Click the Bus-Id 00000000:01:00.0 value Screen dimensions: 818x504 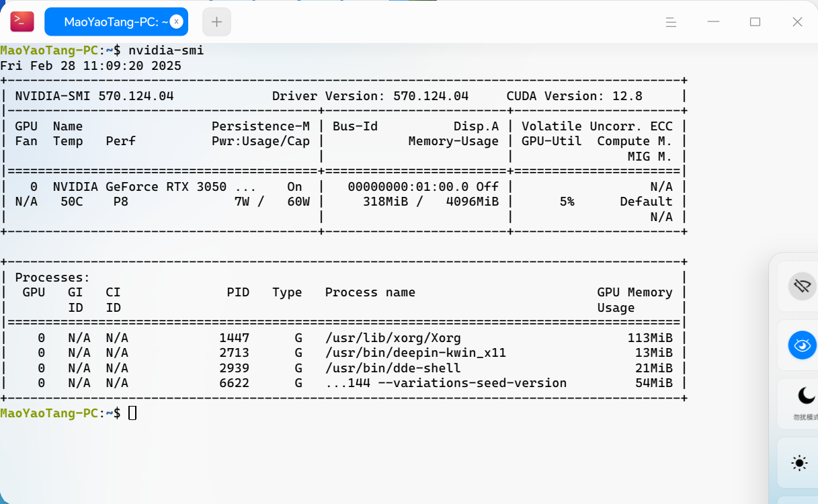408,186
